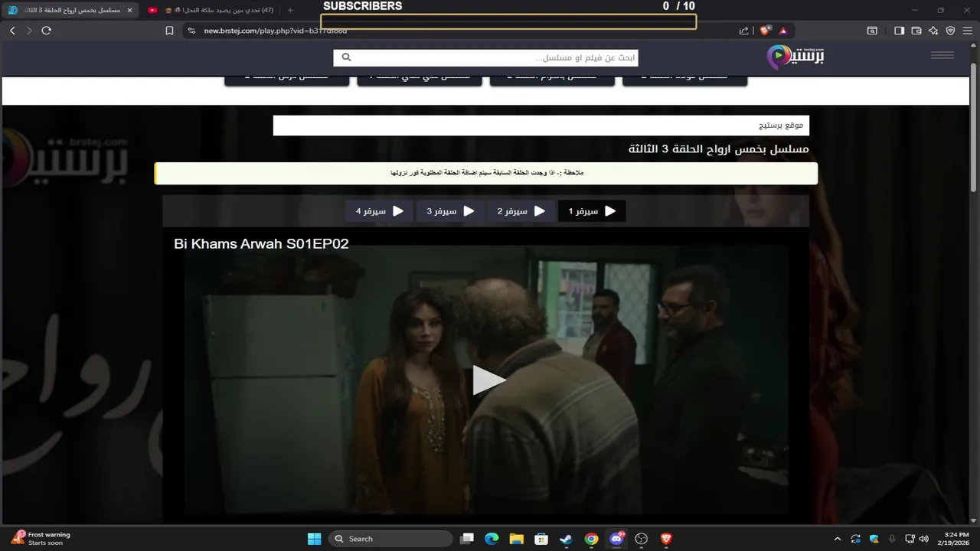Open the volume icon in the system tray

pyautogui.click(x=923, y=539)
